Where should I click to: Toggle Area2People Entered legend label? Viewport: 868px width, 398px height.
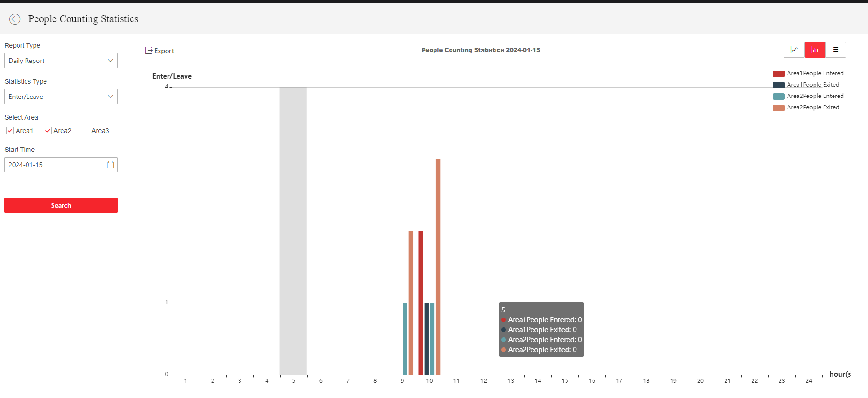815,96
